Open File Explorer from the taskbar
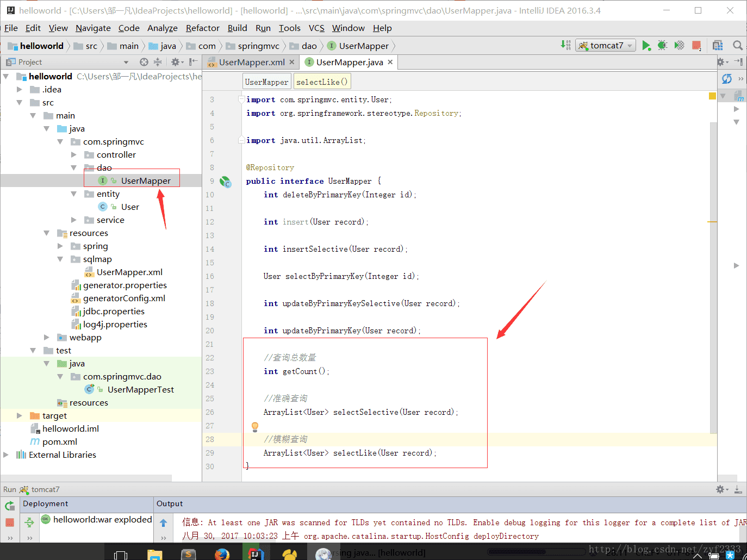The image size is (747, 560). [155, 553]
